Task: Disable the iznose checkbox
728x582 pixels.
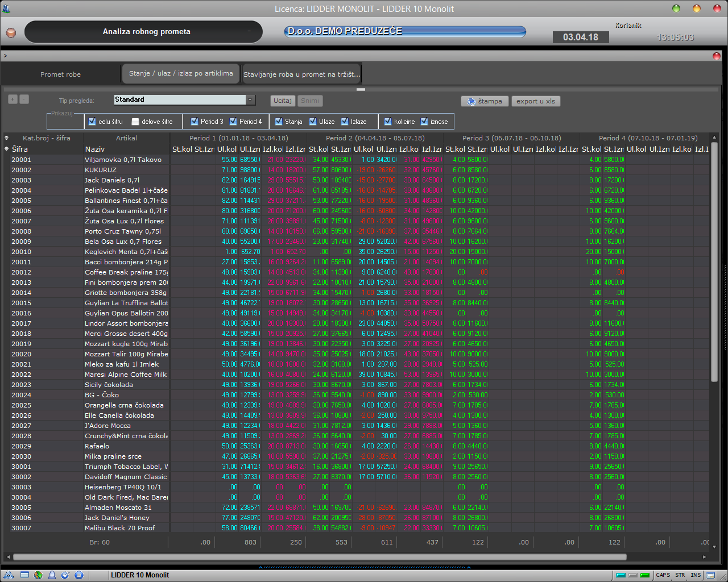Action: tap(424, 121)
